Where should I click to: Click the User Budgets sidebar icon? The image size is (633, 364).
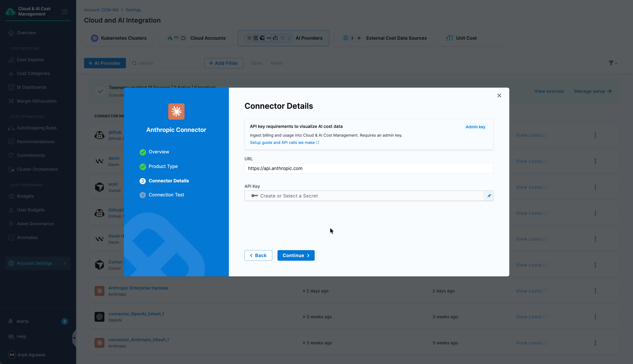(11, 210)
